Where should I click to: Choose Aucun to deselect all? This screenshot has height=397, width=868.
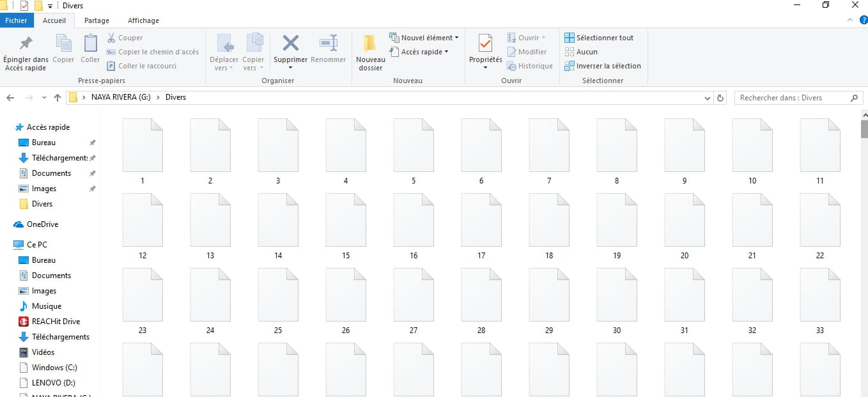587,52
